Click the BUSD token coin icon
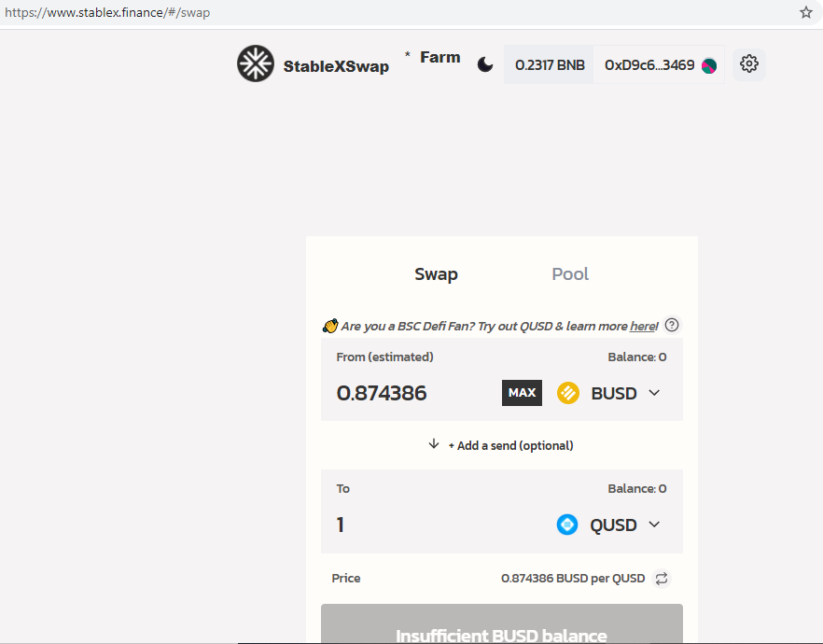This screenshot has width=823, height=644. tap(568, 393)
